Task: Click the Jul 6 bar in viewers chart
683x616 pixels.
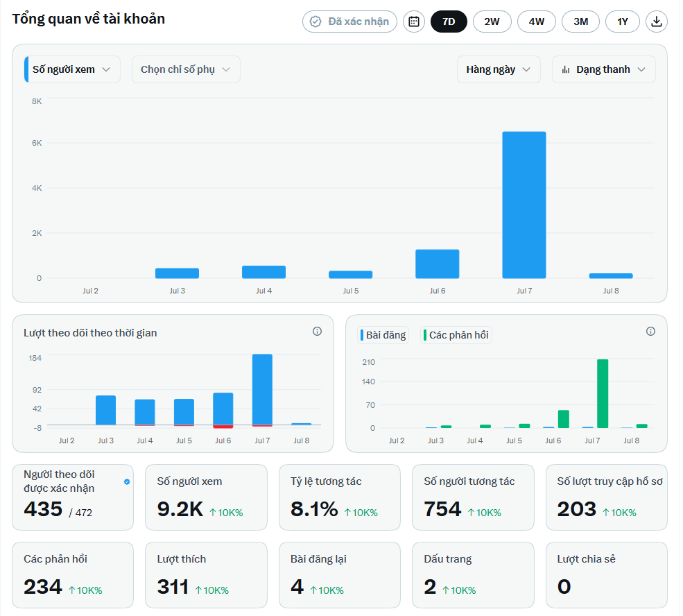Action: [x=438, y=264]
